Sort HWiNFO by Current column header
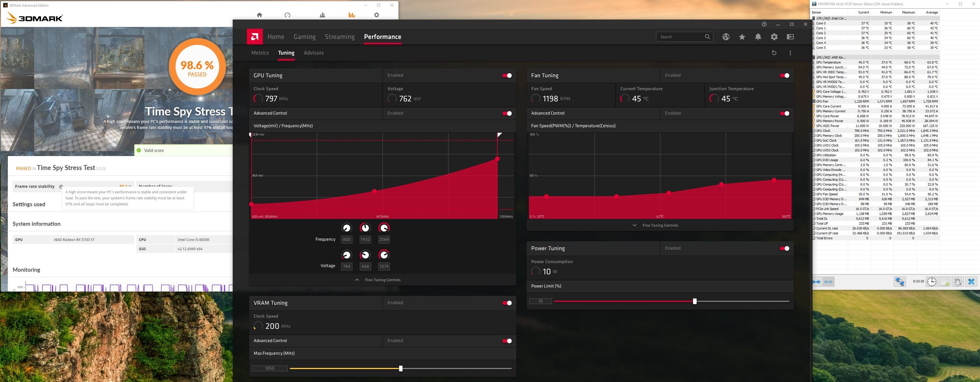The width and height of the screenshot is (980, 382). 863,13
